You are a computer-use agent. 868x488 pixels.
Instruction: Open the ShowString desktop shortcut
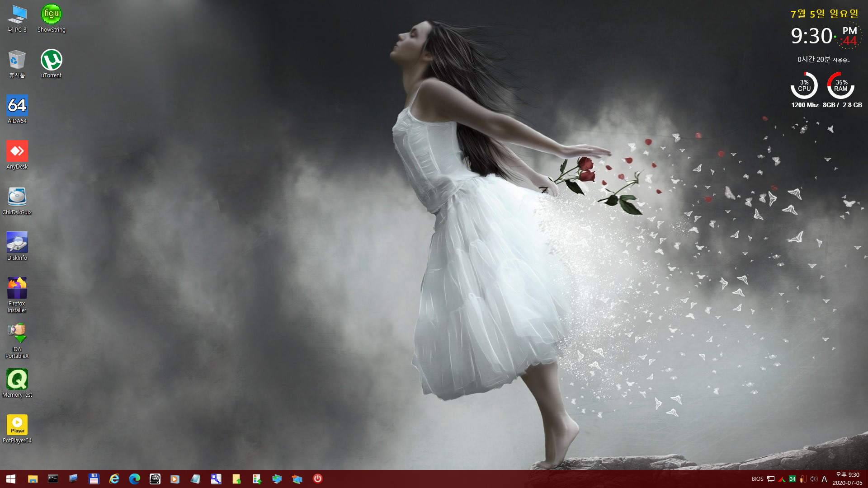coord(51,19)
